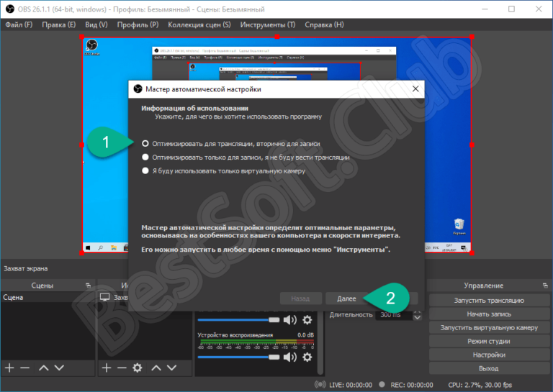This screenshot has height=392, width=553.
Task: Open the Вид menu
Action: pyautogui.click(x=96, y=24)
